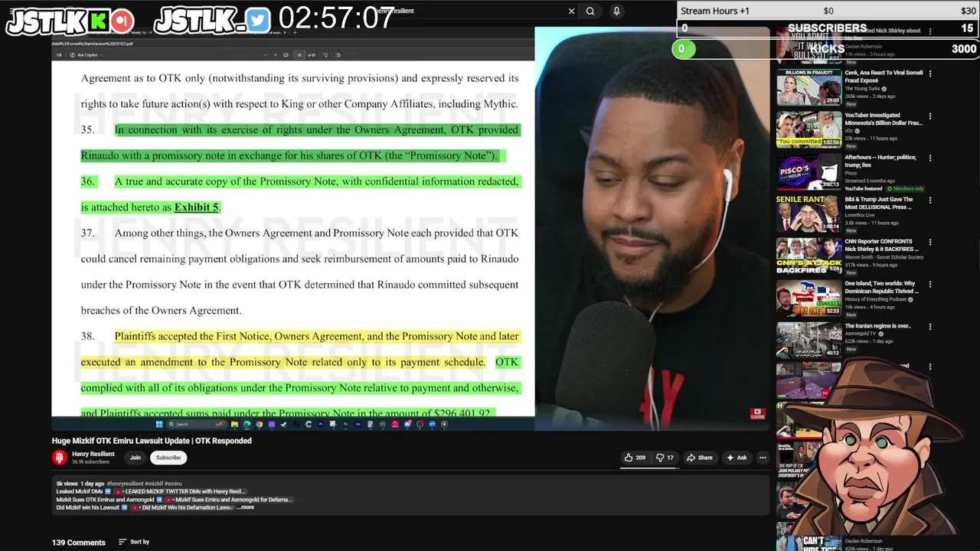This screenshot has width=980, height=551.
Task: Open Cenk, Ana React To Viral Somali video
Action: pos(809,88)
